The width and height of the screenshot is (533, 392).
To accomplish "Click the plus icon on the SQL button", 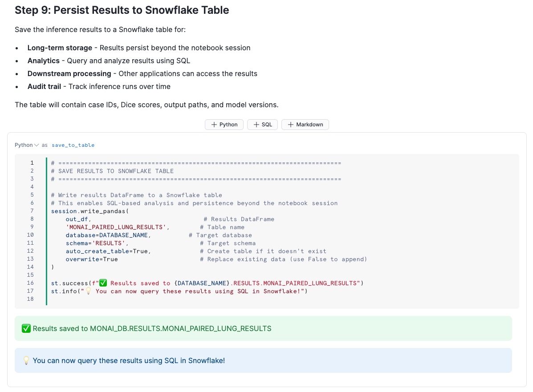I will [x=256, y=125].
